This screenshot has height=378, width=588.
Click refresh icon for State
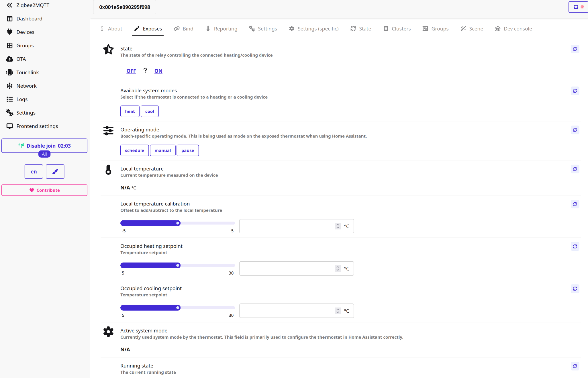(575, 49)
